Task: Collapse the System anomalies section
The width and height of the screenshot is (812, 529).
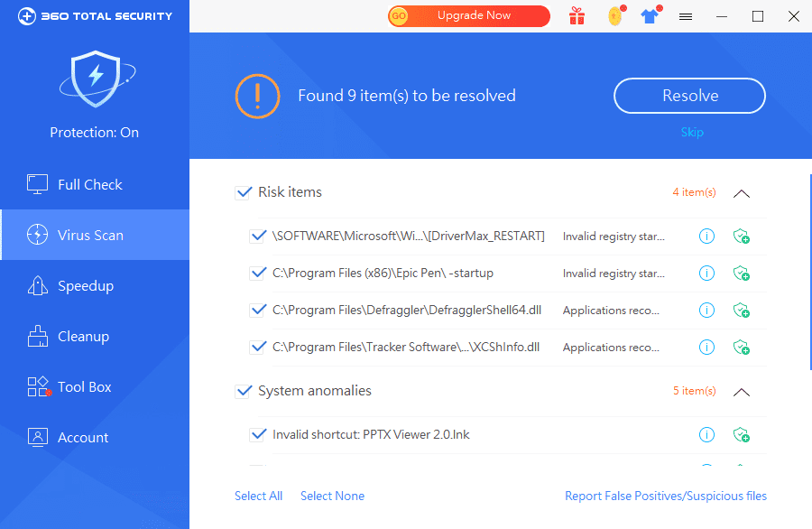Action: (742, 392)
